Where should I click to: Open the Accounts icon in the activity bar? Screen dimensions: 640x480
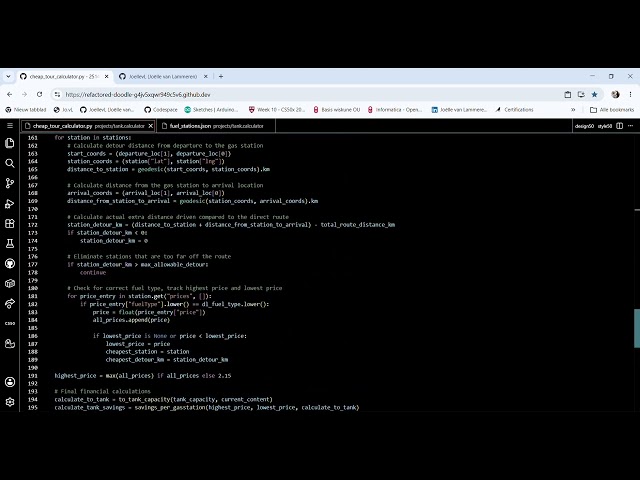10,382
